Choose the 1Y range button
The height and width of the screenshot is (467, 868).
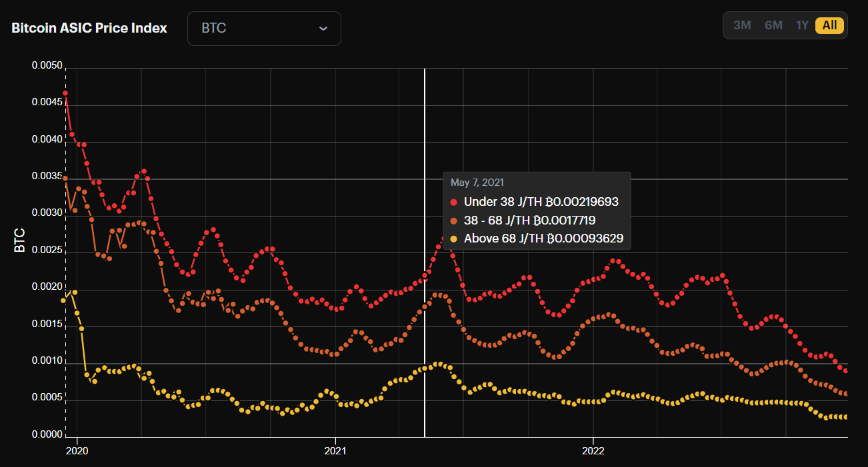click(x=802, y=25)
